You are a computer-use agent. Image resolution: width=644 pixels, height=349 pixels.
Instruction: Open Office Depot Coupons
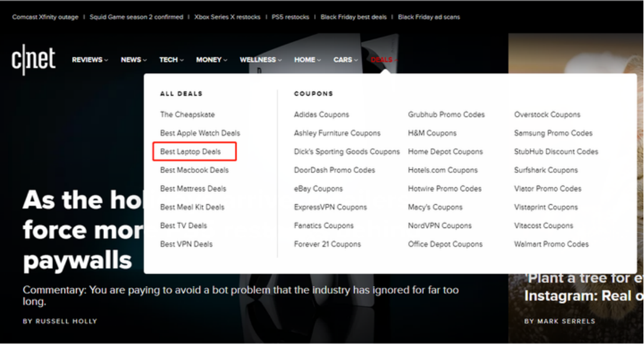tap(445, 244)
